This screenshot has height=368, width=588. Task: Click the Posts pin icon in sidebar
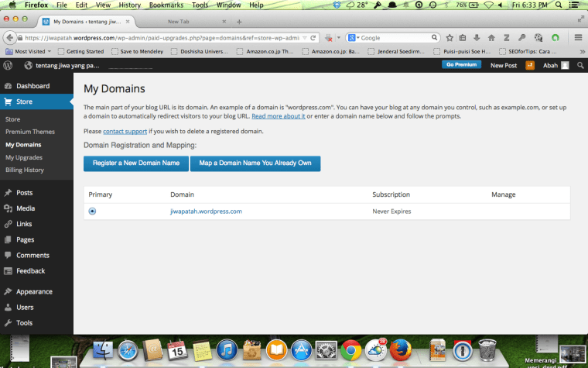point(8,192)
